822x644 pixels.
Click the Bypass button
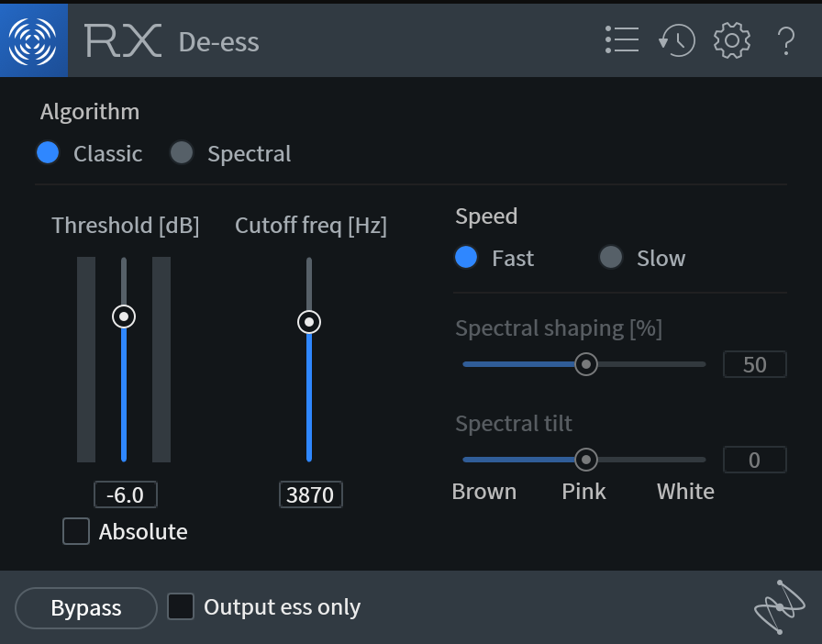pyautogui.click(x=86, y=608)
